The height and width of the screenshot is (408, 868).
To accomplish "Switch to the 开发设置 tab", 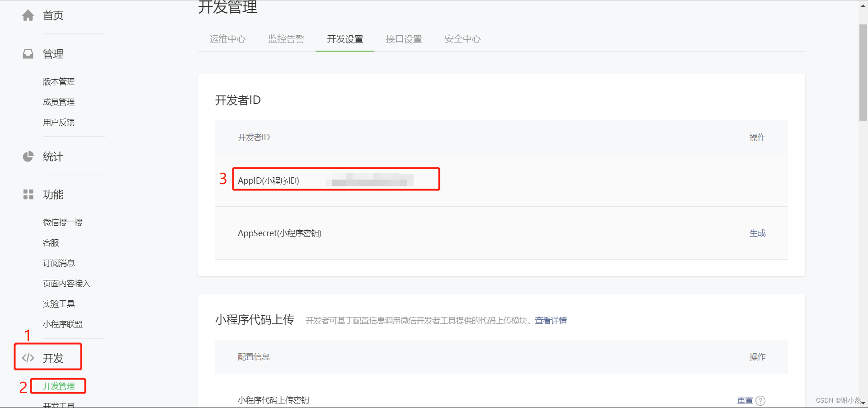I will point(345,39).
